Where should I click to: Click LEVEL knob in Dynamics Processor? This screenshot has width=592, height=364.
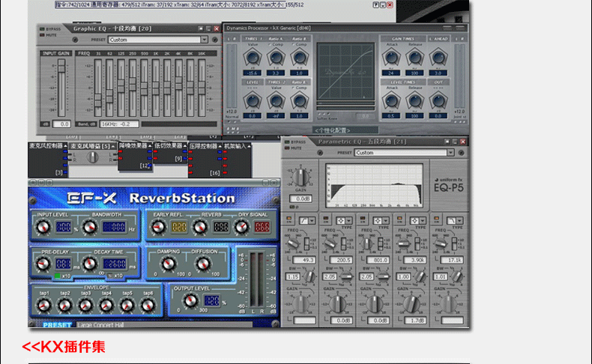point(253,101)
